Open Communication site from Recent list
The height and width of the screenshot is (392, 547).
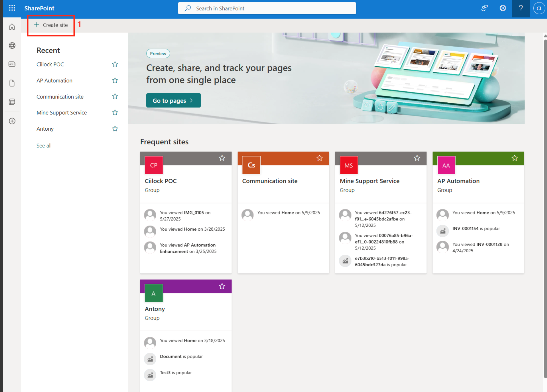60,97
